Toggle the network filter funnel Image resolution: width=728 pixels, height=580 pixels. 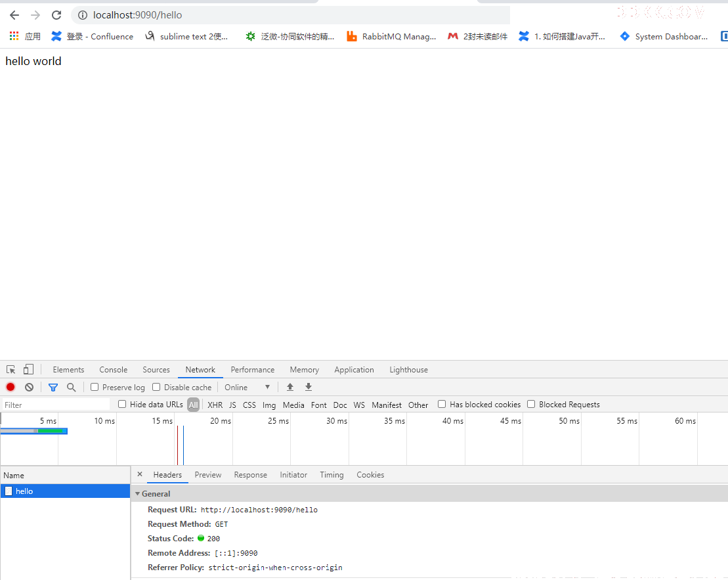pos(53,387)
